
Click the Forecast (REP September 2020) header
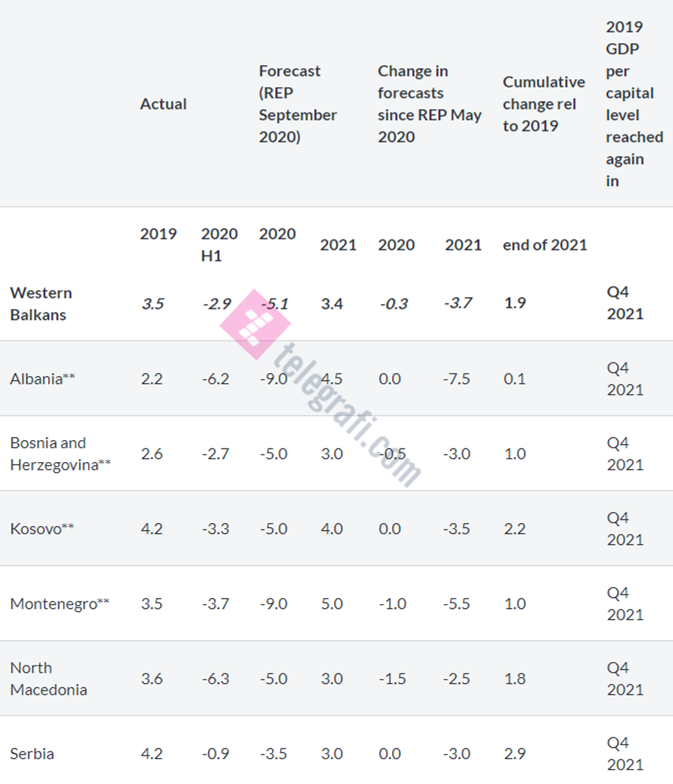(297, 104)
